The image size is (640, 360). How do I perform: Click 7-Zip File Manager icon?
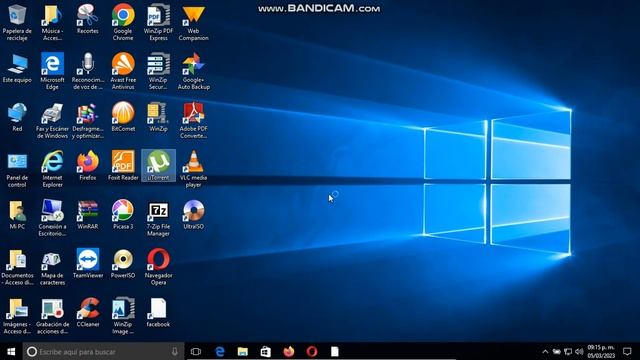(x=158, y=218)
